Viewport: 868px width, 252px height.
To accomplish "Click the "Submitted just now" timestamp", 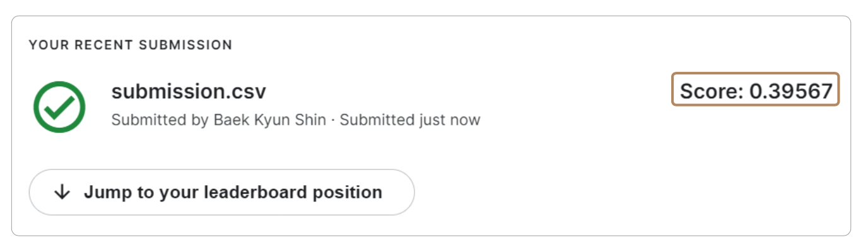I will [410, 120].
